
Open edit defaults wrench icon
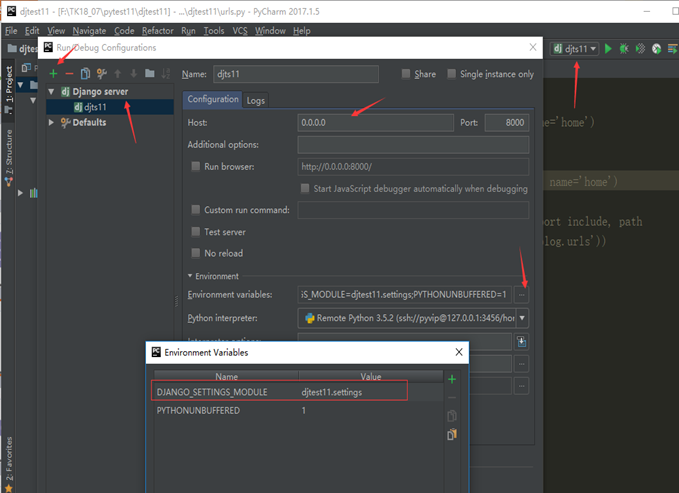tap(102, 74)
